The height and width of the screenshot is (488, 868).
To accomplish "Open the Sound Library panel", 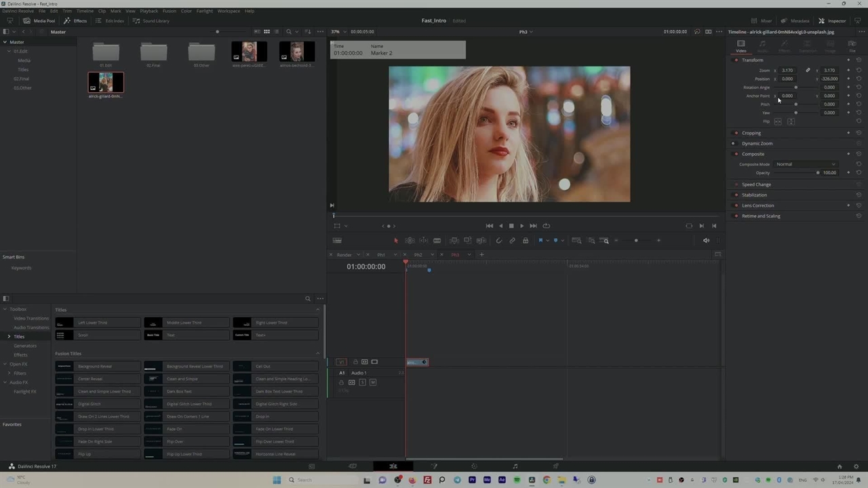I will [x=151, y=21].
